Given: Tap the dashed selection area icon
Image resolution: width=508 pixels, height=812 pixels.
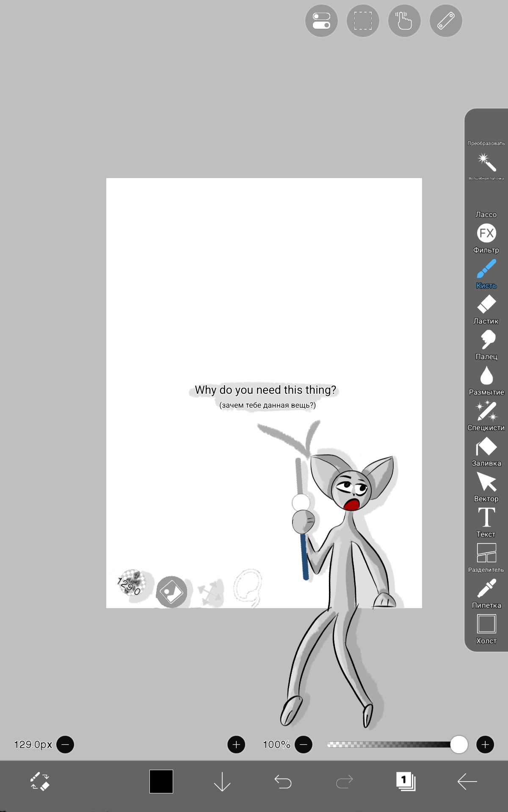Looking at the screenshot, I should point(363,21).
